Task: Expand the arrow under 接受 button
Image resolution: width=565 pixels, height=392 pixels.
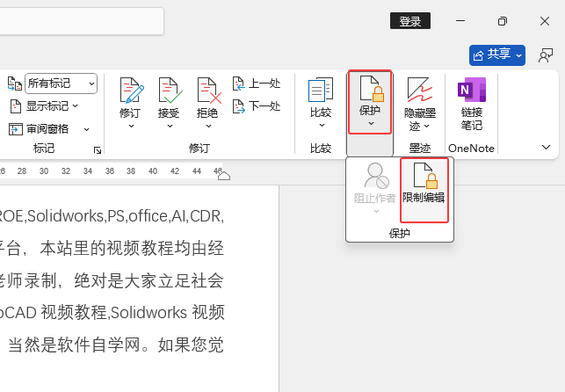Action: click(170, 126)
